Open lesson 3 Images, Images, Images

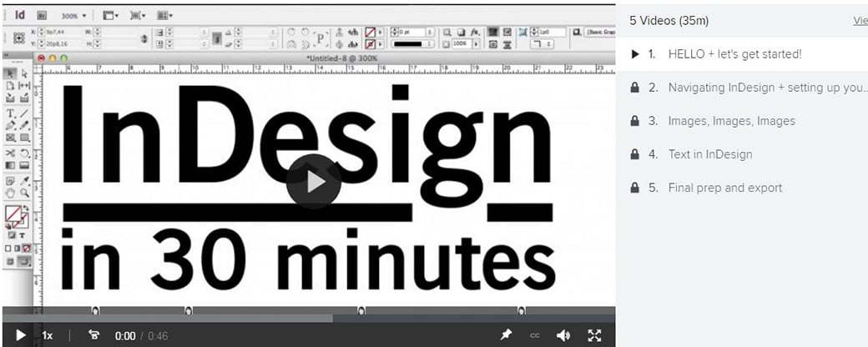[x=731, y=121]
